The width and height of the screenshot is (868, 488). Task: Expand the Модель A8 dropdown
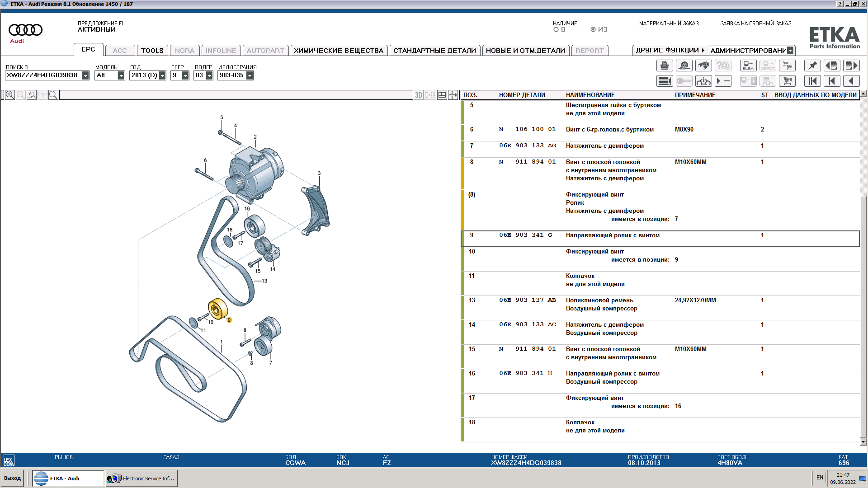[121, 75]
